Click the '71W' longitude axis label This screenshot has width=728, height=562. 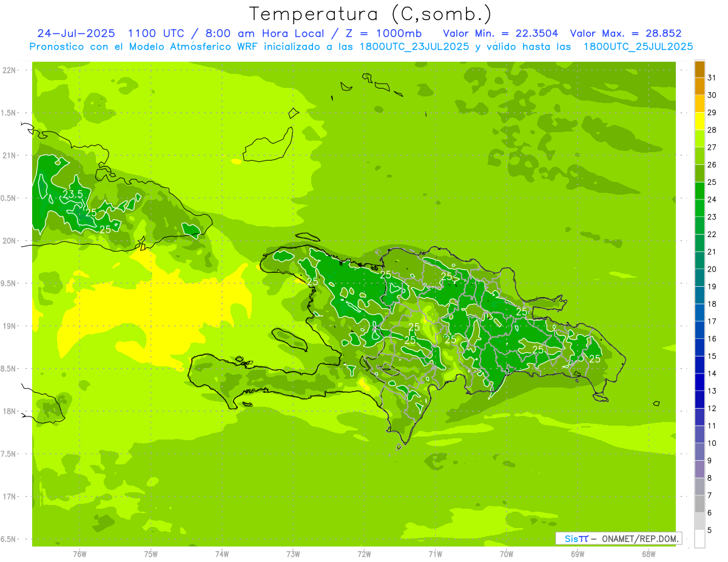435,554
